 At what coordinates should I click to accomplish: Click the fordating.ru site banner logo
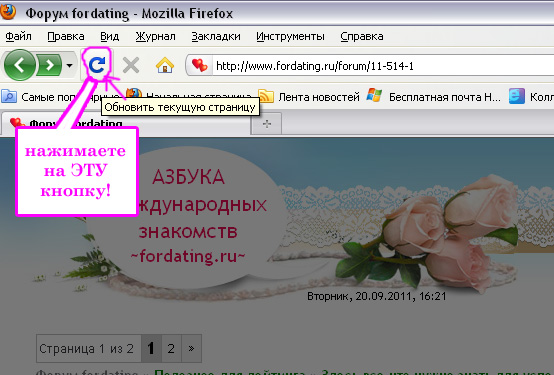point(188,217)
